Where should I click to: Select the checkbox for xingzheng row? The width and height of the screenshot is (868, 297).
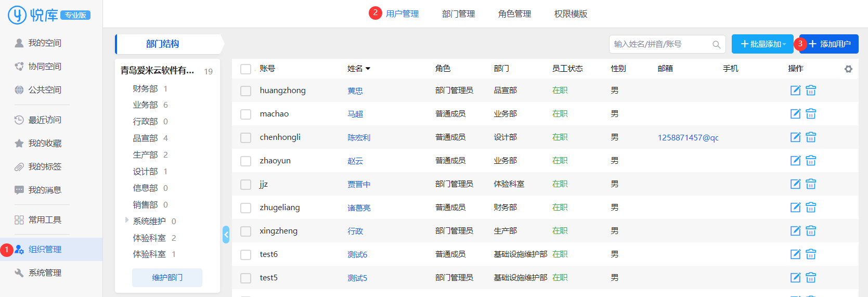[245, 231]
